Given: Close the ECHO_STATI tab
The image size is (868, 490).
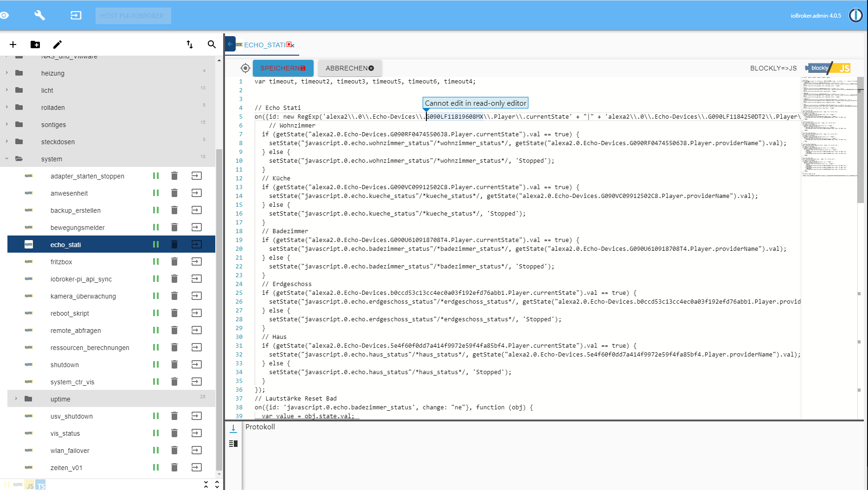Looking at the screenshot, I should click(292, 45).
